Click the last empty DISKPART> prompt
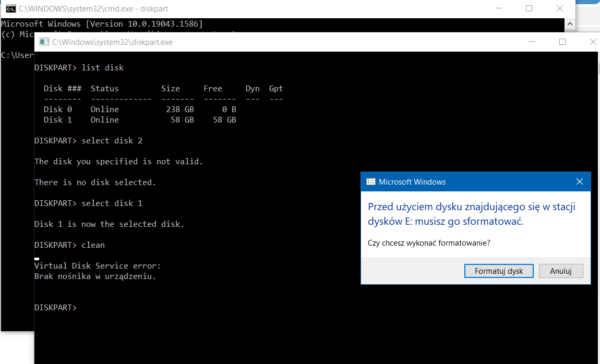This screenshot has width=600, height=364. point(55,307)
